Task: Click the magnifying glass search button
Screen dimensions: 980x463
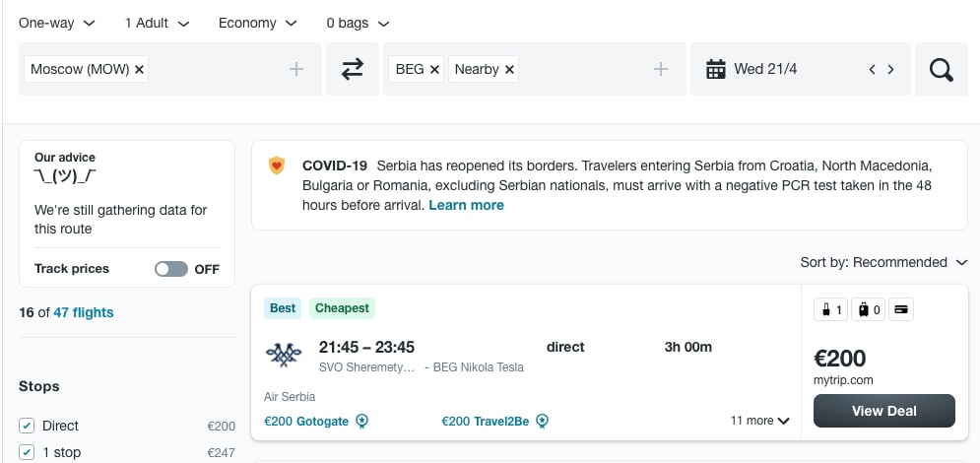Action: click(x=942, y=69)
